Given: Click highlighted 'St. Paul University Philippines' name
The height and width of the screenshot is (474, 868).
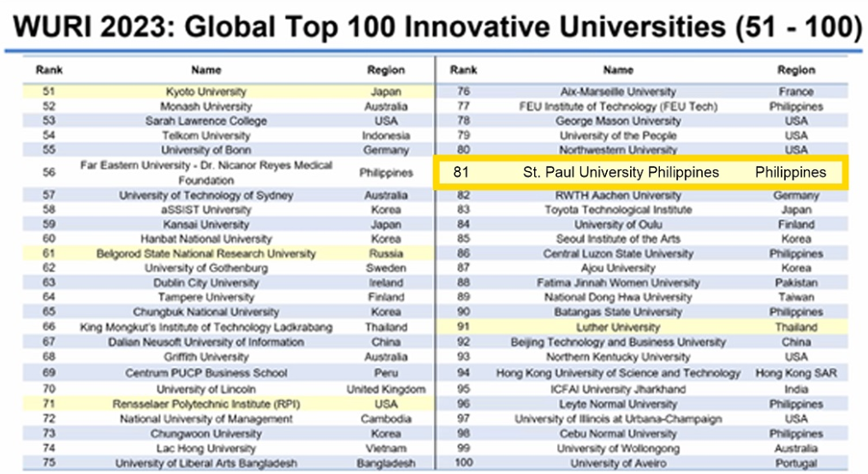Looking at the screenshot, I should pos(621,173).
